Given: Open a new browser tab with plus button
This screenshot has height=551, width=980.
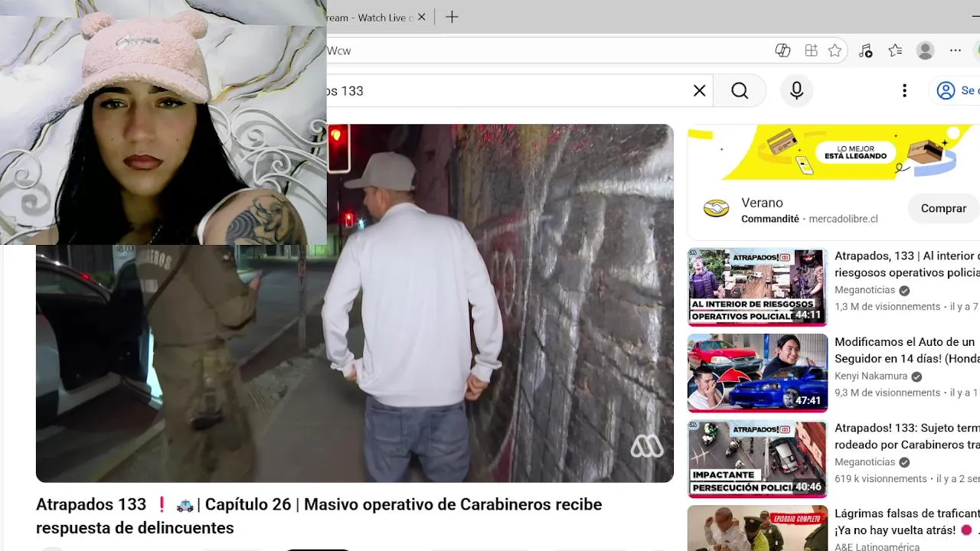Looking at the screenshot, I should [x=452, y=17].
